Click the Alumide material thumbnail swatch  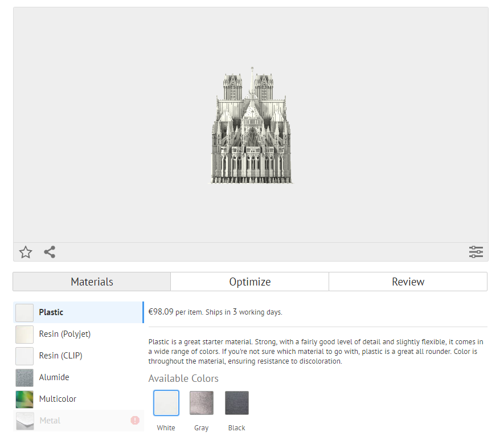24,377
